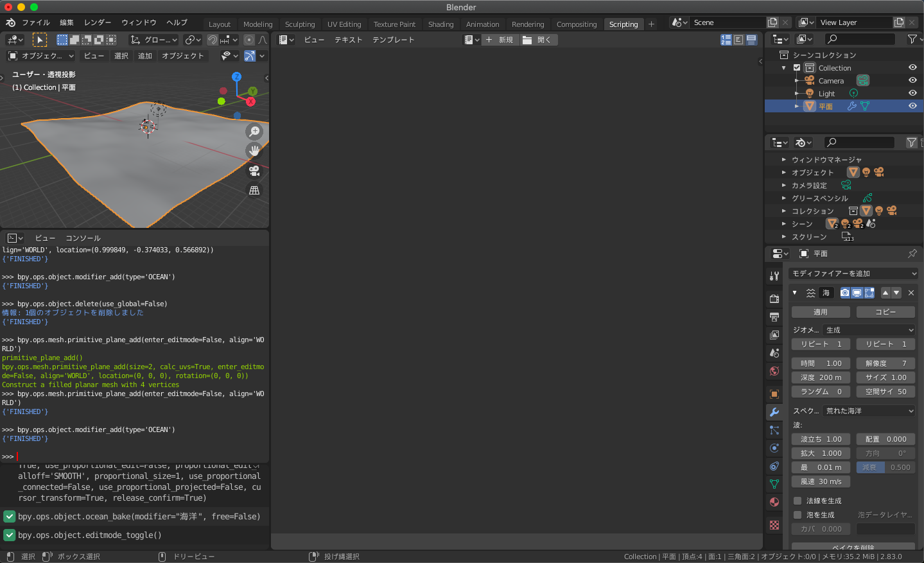Open ファイル menu
This screenshot has height=563, width=924.
pyautogui.click(x=36, y=22)
